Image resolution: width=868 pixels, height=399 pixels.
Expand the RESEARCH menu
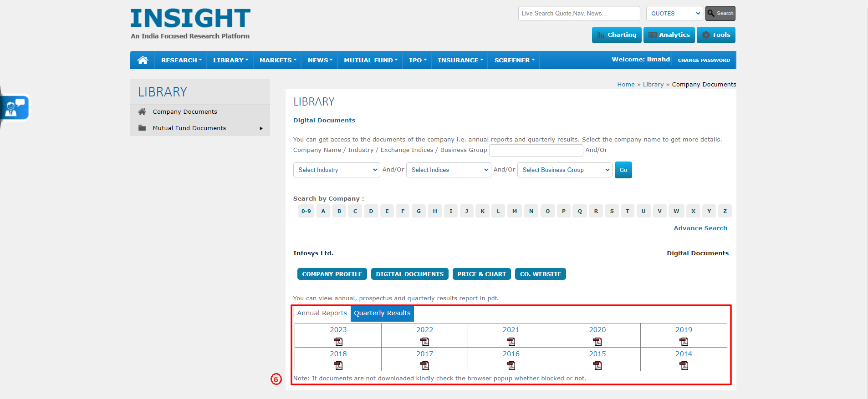pos(181,60)
